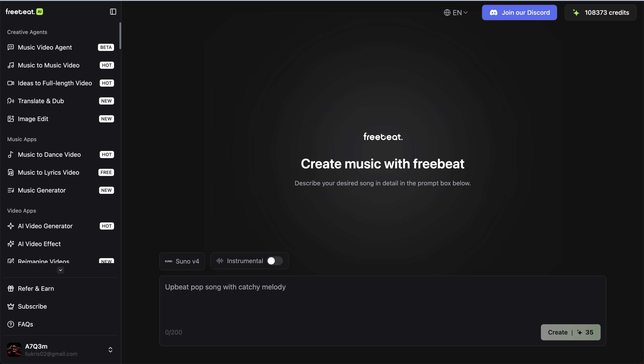This screenshot has width=644, height=364.
Task: Click the AI Video Effect sparkles icon
Action: [11, 244]
